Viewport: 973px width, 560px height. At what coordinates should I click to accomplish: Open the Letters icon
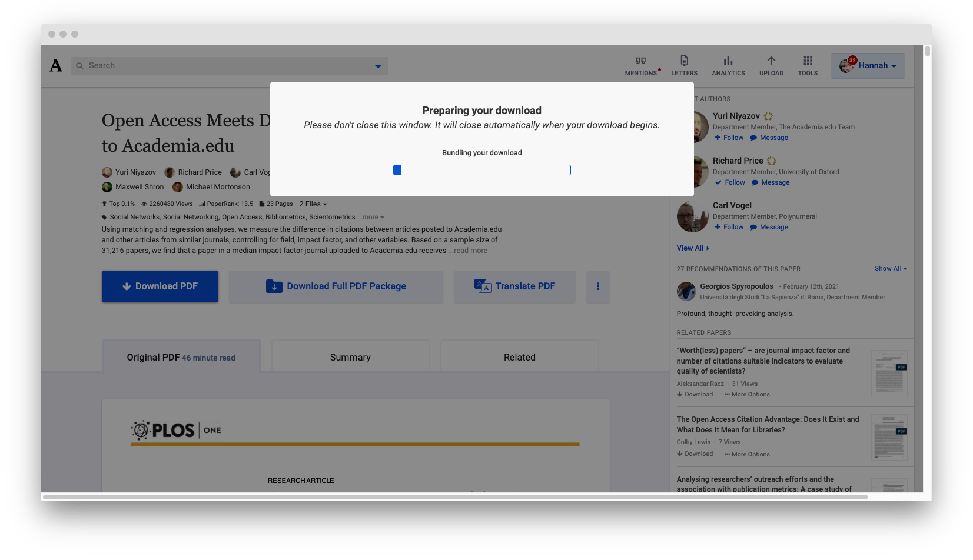(684, 61)
